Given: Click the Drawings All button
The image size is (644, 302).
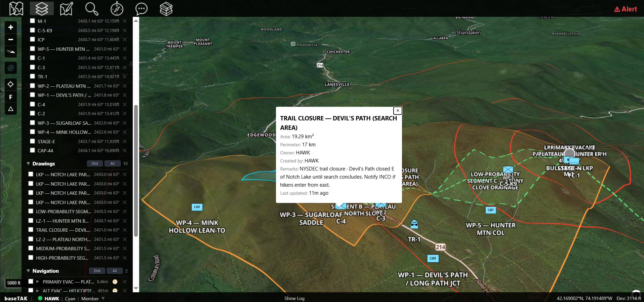Looking at the screenshot, I should [x=113, y=163].
